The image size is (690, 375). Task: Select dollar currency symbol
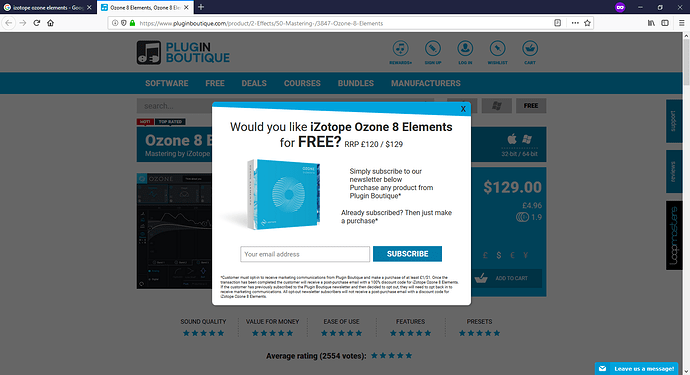pos(499,255)
